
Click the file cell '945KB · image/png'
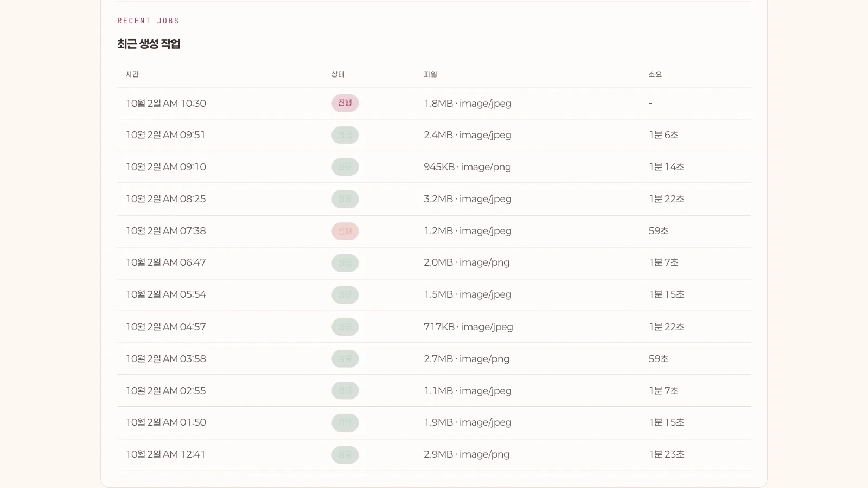tap(468, 167)
